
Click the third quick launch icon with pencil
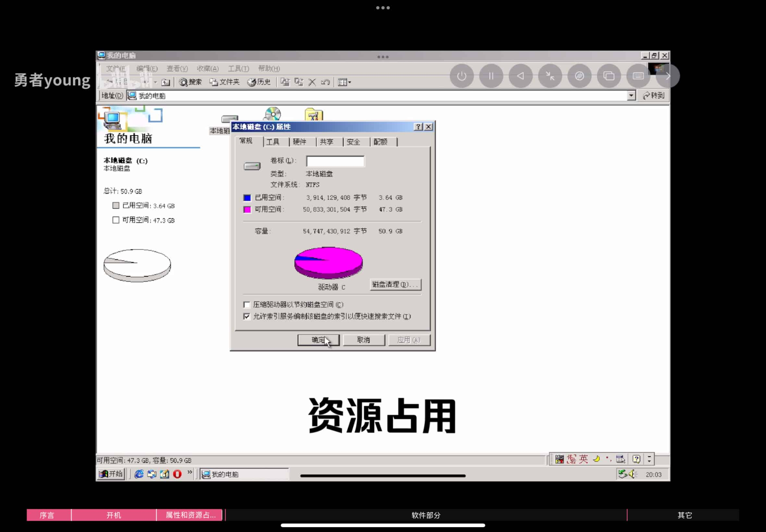[165, 474]
